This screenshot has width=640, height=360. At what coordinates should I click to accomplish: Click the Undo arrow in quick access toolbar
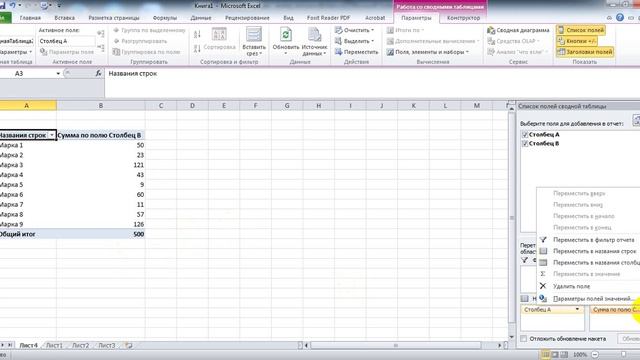(12, 5)
